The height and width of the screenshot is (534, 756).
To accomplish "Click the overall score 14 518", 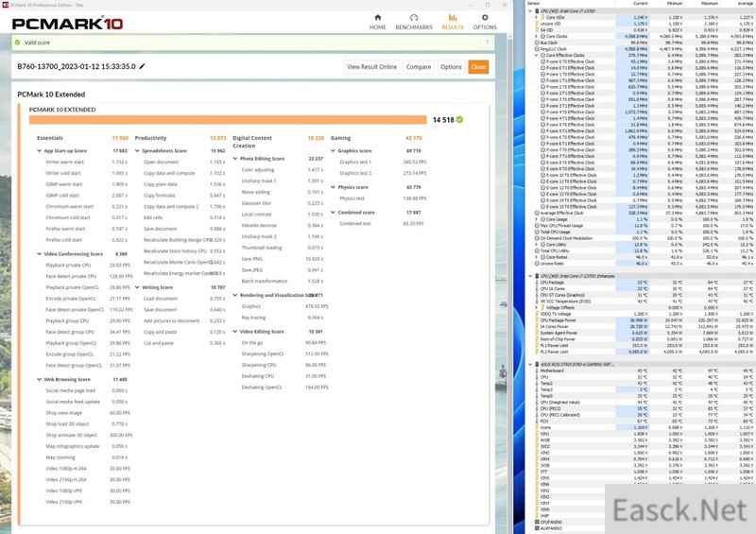I will (443, 120).
